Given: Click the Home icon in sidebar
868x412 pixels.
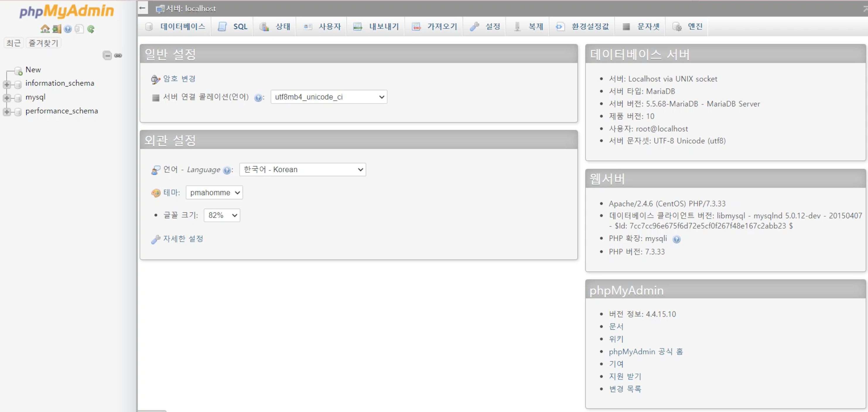Looking at the screenshot, I should (x=45, y=29).
